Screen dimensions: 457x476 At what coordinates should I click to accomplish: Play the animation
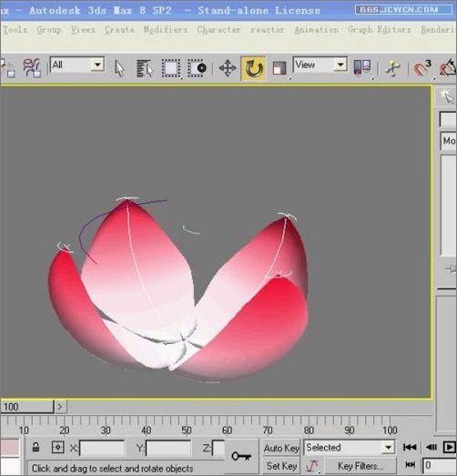coord(450,447)
